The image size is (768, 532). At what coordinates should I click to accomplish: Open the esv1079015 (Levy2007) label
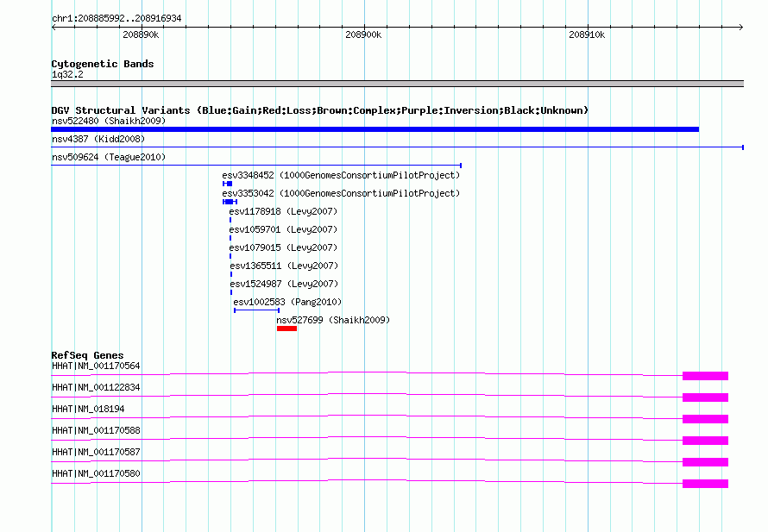(283, 247)
